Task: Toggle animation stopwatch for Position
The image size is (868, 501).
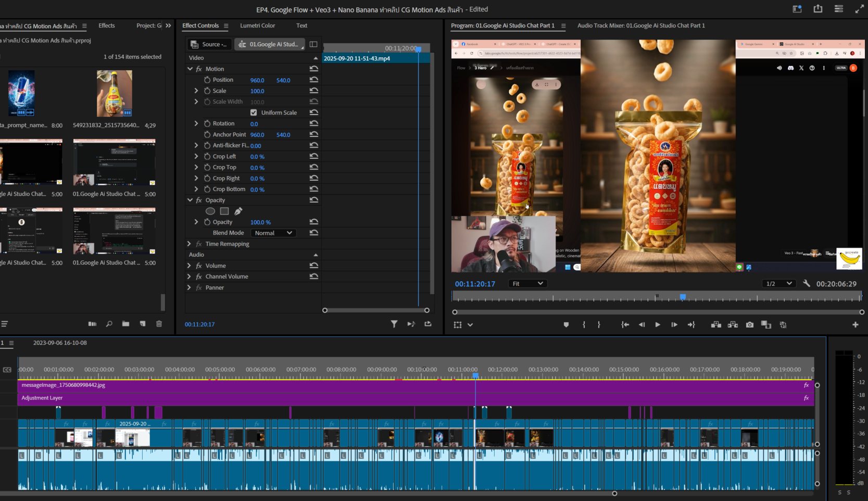Action: [x=207, y=80]
